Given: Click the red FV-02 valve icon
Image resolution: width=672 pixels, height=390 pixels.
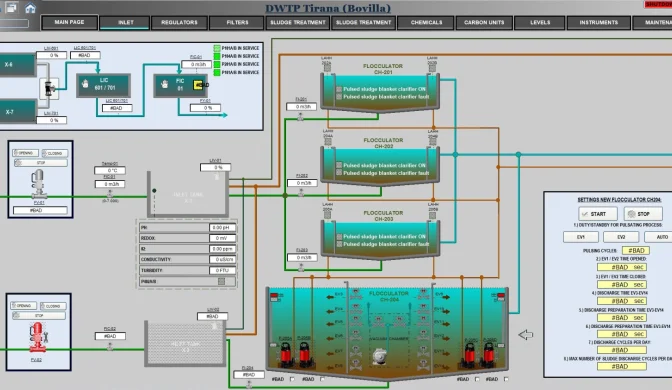Looking at the screenshot, I should click(38, 337).
